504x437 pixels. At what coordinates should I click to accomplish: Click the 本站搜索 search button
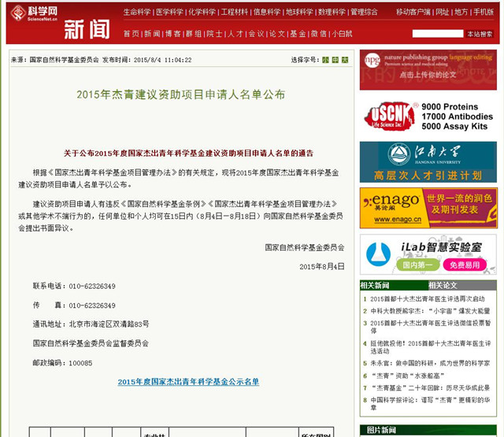click(x=480, y=34)
